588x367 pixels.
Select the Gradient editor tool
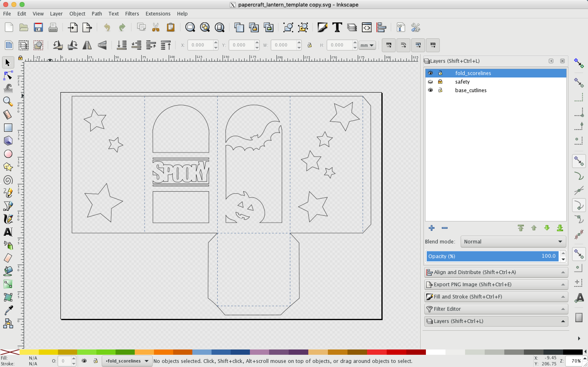(8, 284)
